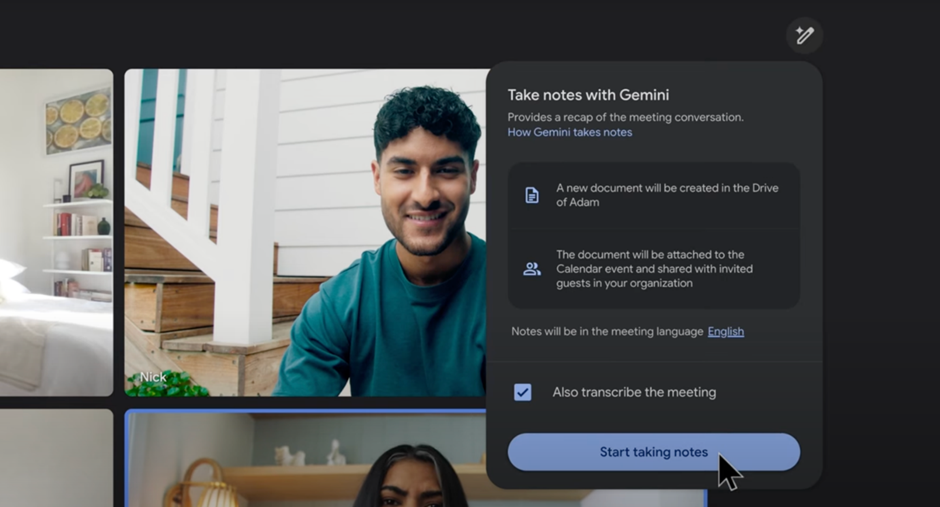Change the meeting language via English link

[x=725, y=331]
